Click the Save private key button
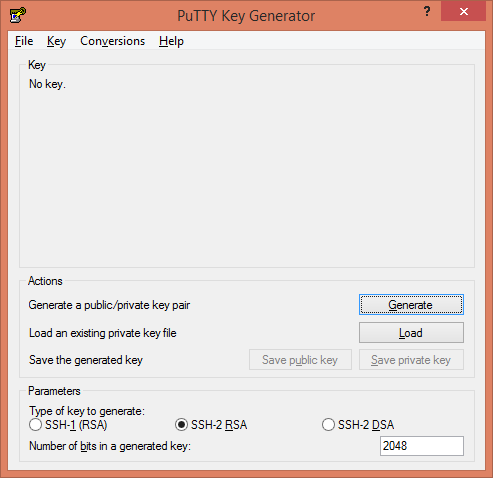The width and height of the screenshot is (493, 478). [411, 360]
